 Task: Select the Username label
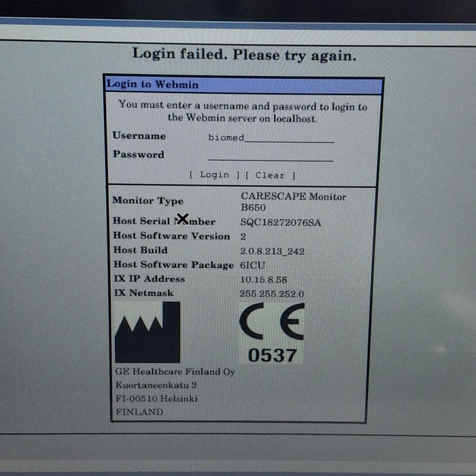pyautogui.click(x=139, y=136)
